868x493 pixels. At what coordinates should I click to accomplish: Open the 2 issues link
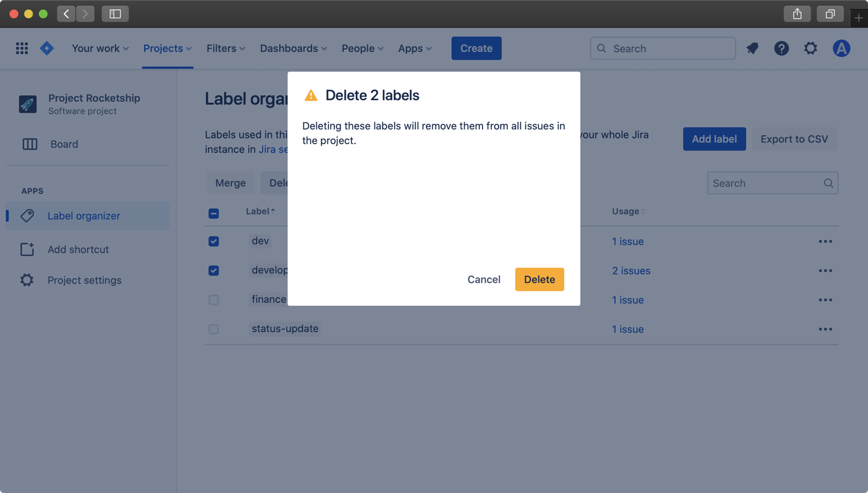pyautogui.click(x=631, y=271)
